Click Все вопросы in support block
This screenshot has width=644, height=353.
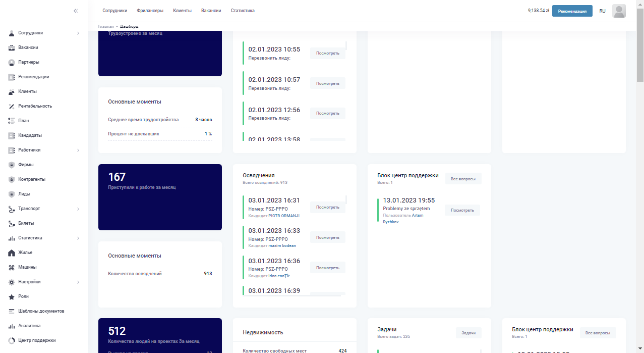(x=463, y=179)
